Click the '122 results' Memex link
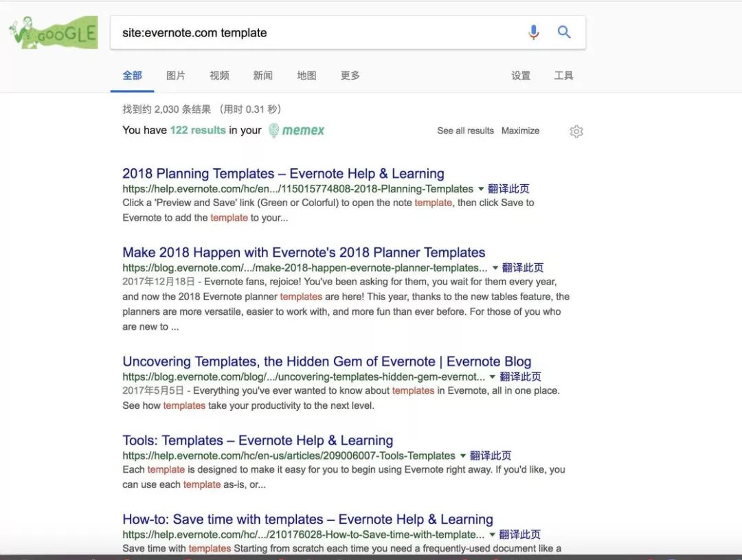 click(198, 130)
